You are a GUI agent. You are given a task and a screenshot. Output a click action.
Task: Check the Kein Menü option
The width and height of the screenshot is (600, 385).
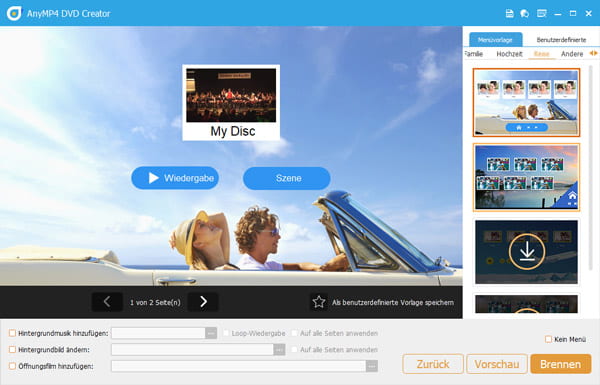click(x=548, y=339)
